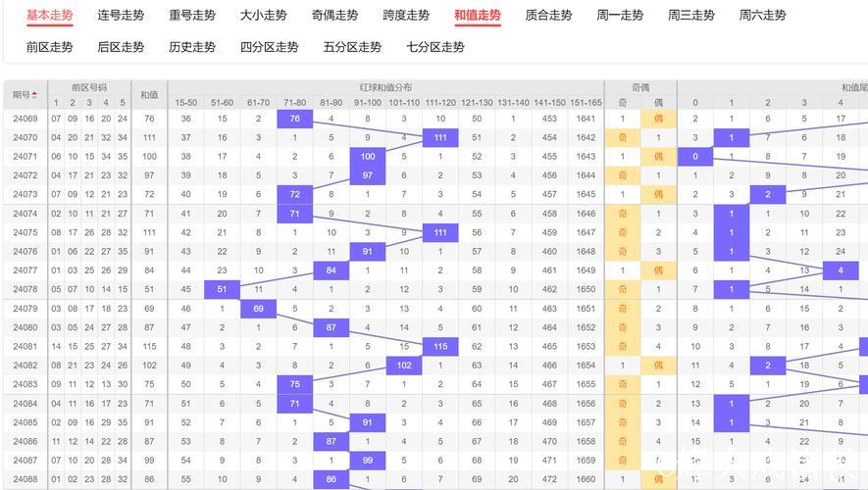This screenshot has height=490, width=868.
Task: Click the 131-140 range column header
Action: 513,103
